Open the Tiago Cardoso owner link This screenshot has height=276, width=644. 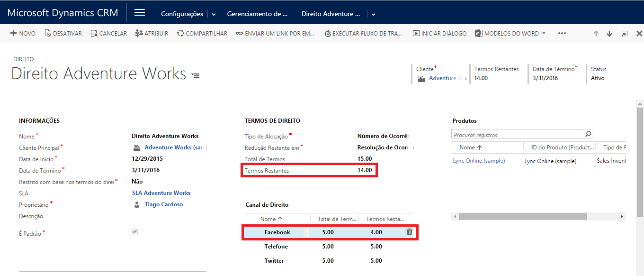(x=163, y=204)
